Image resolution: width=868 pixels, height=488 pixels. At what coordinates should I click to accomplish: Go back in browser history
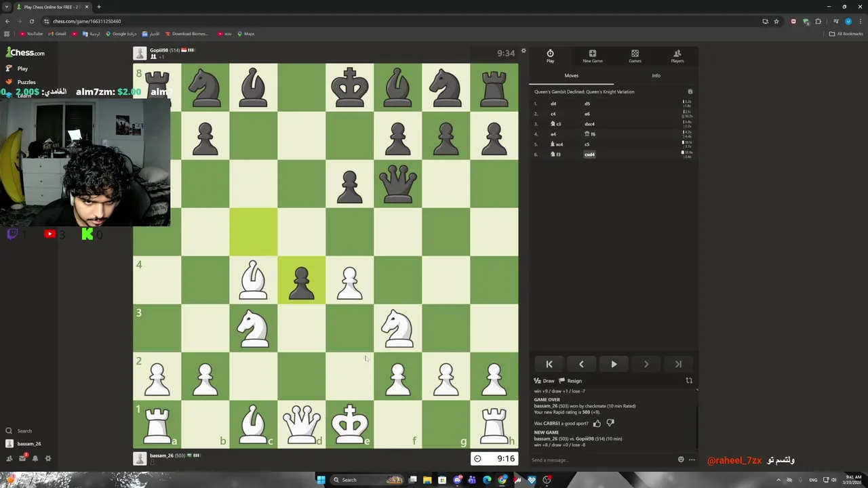pos(7,21)
